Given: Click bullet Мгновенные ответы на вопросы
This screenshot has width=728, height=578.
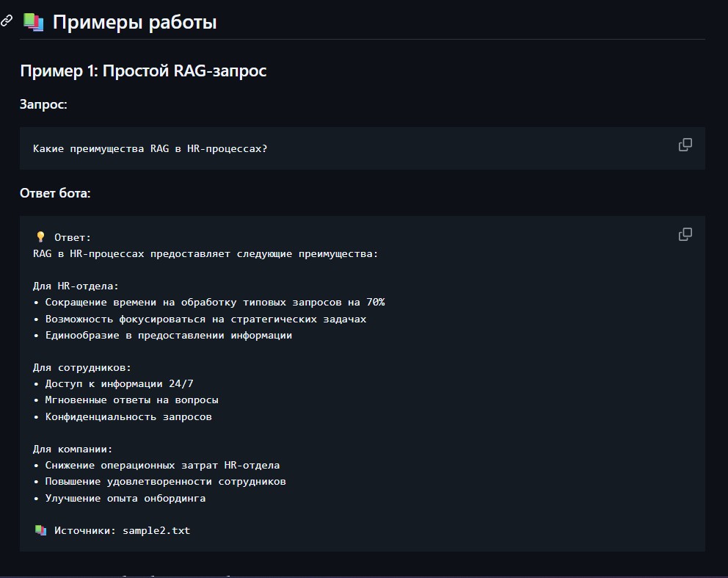Looking at the screenshot, I should pos(125,400).
